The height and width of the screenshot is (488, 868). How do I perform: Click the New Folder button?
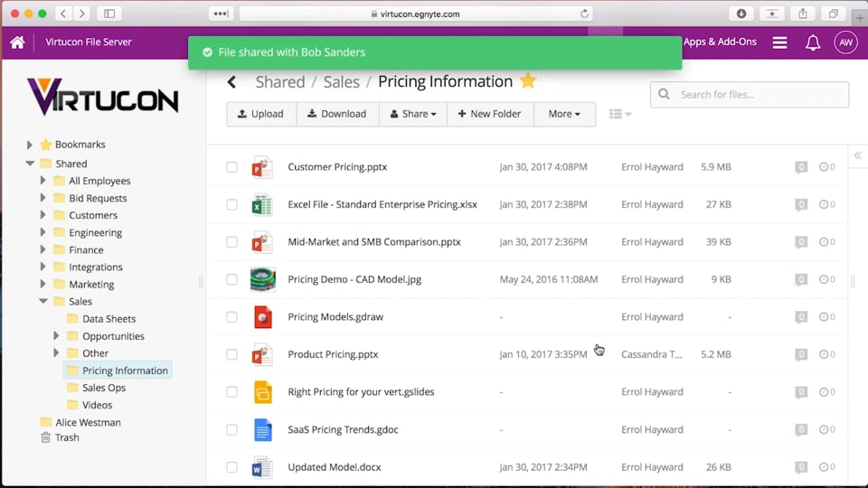click(x=489, y=114)
